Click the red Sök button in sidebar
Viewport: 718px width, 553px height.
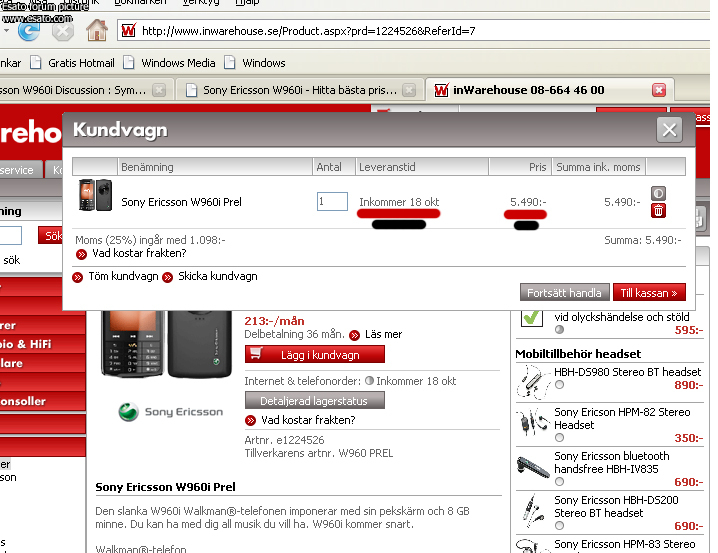pyautogui.click(x=50, y=236)
